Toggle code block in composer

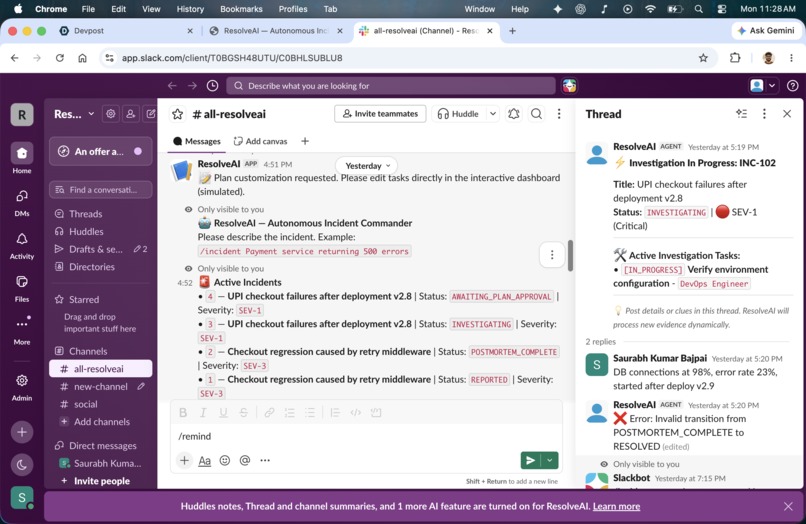tap(376, 412)
